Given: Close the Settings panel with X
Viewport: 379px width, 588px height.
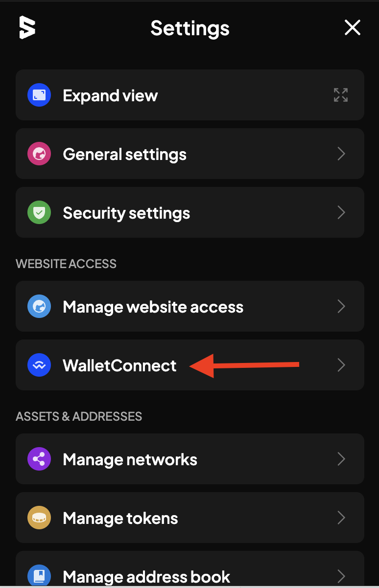Looking at the screenshot, I should point(353,28).
